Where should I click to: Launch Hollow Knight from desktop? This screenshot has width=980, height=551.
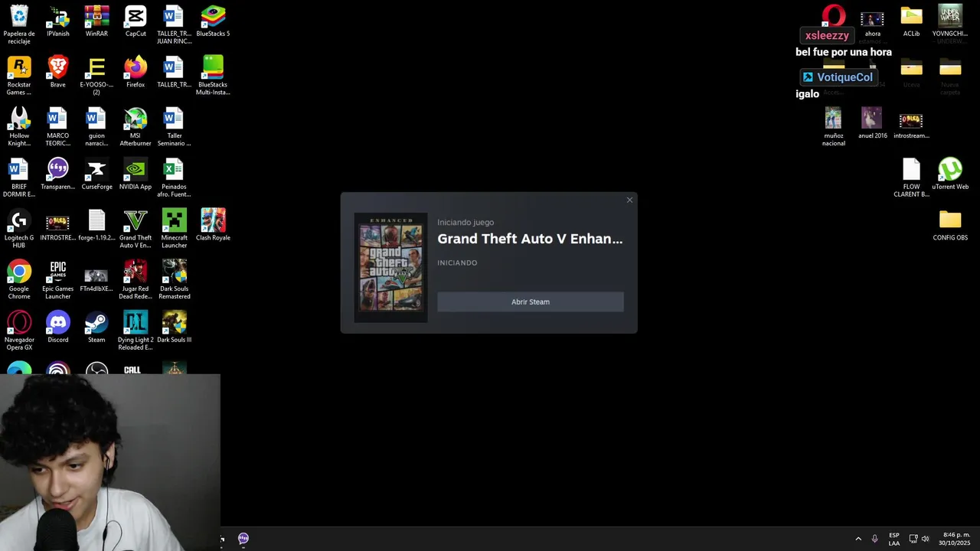(x=19, y=127)
